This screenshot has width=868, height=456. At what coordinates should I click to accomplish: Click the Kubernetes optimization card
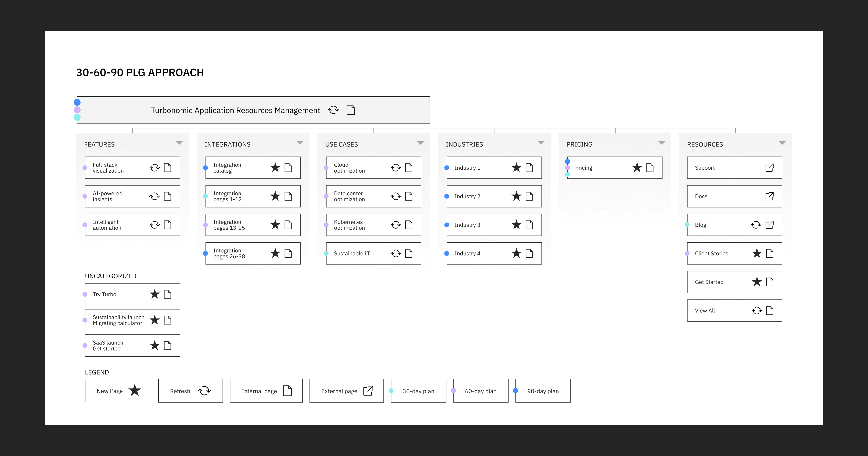pos(357,225)
